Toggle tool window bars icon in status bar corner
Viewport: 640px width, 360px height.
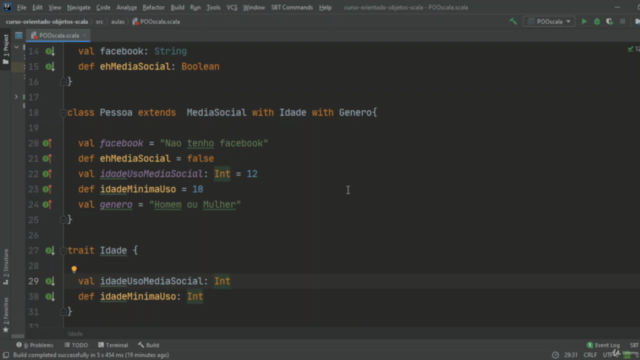coord(6,355)
